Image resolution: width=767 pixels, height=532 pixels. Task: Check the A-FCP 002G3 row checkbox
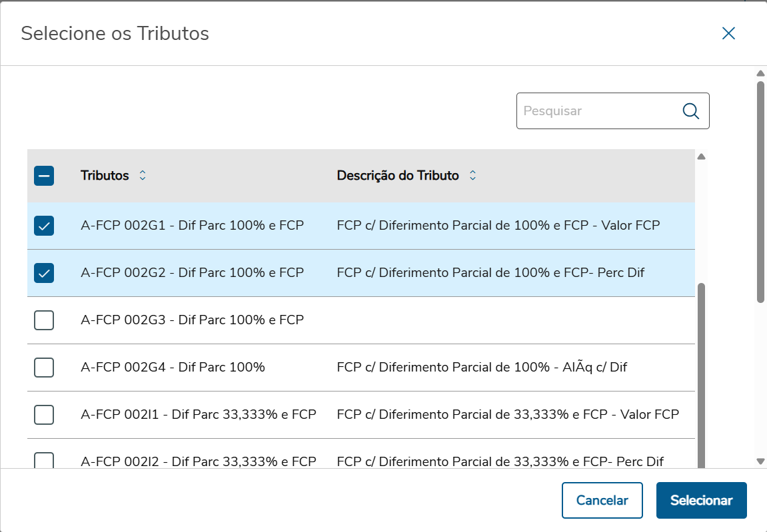[x=44, y=320]
